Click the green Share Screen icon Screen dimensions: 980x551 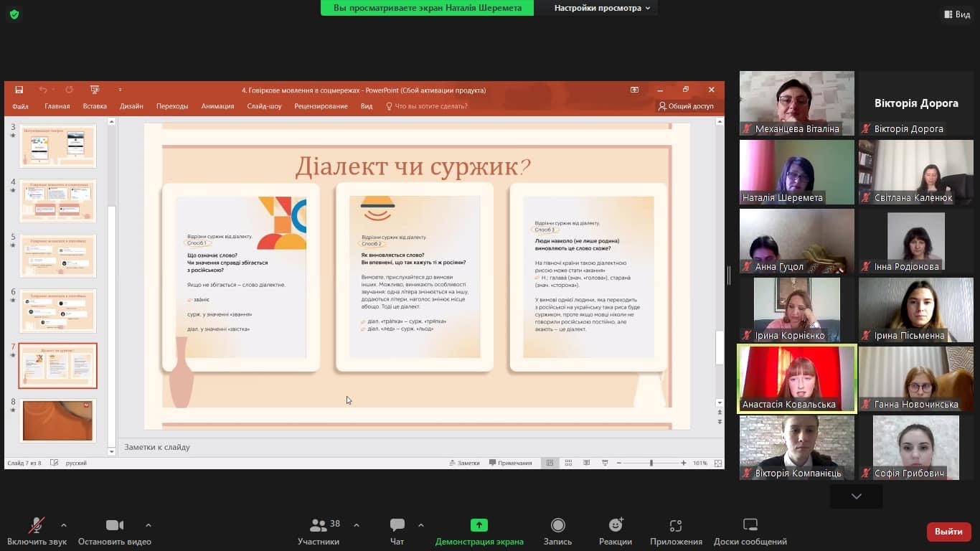pyautogui.click(x=479, y=526)
